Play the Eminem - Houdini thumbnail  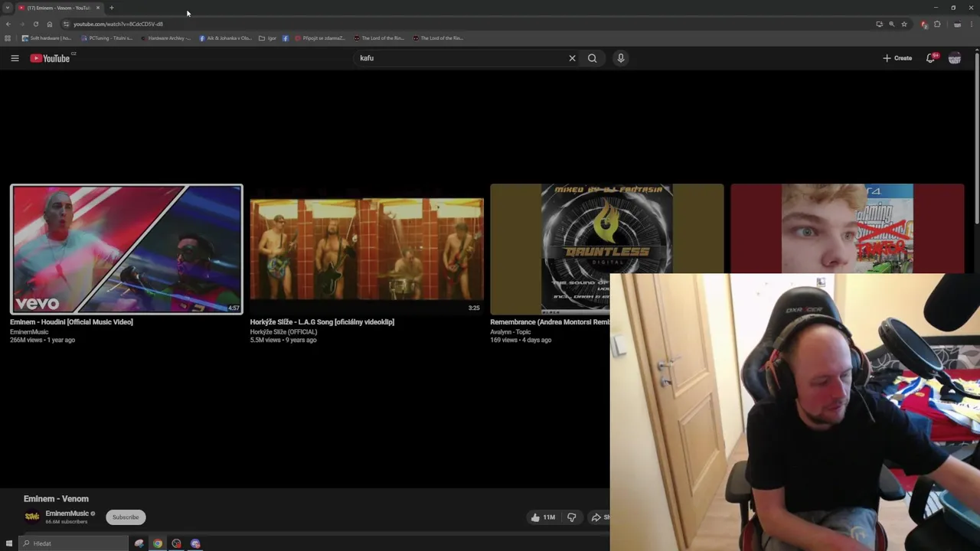(x=126, y=249)
